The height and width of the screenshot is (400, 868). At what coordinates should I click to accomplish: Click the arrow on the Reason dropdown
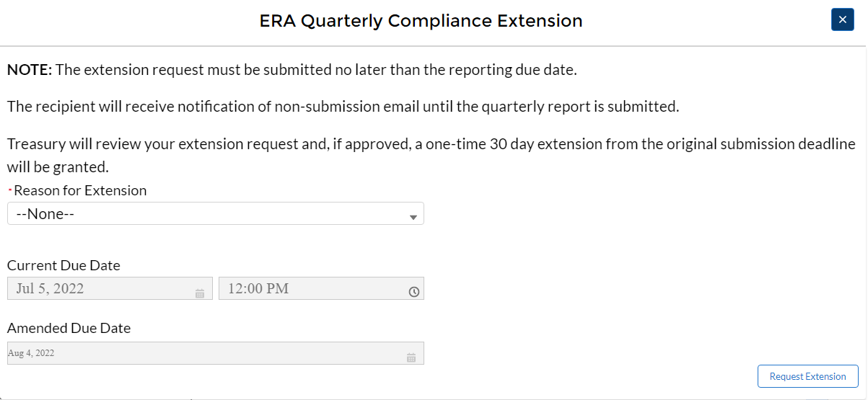(x=413, y=217)
